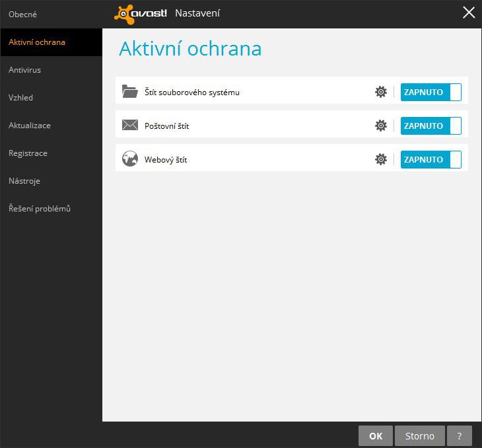
Task: Click the avast! logo in the header
Action: 141,14
